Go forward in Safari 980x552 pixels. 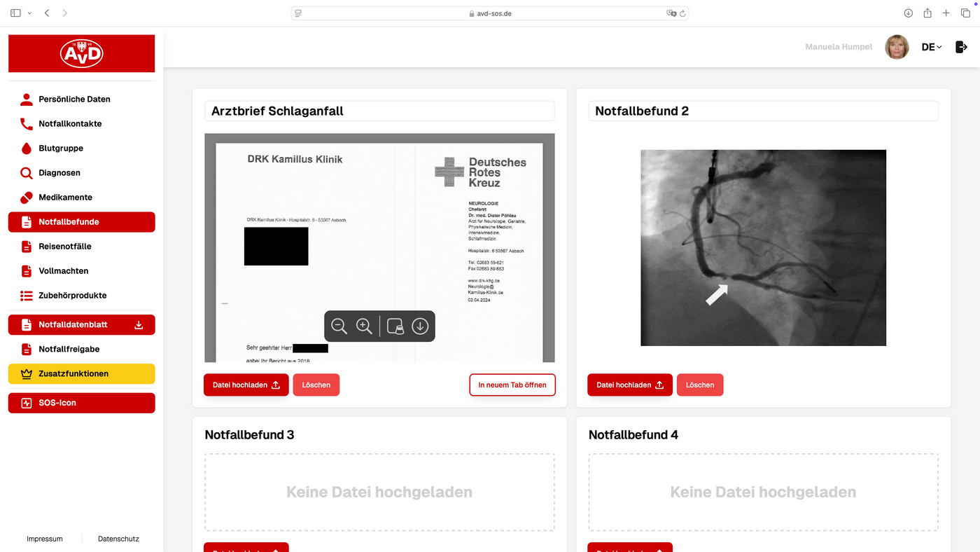click(x=65, y=13)
